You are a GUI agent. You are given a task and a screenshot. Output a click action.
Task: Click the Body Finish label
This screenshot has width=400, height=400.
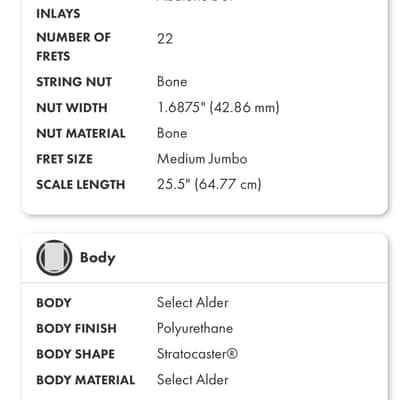tap(76, 329)
